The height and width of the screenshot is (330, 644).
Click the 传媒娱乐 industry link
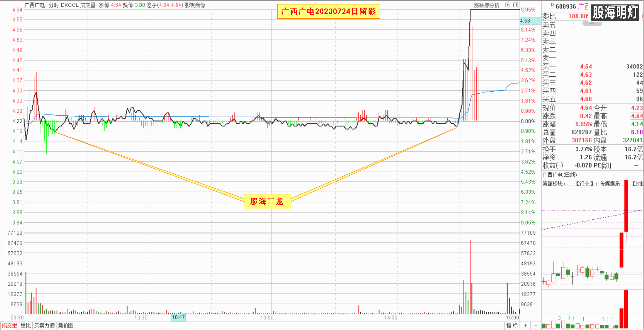pos(610,184)
